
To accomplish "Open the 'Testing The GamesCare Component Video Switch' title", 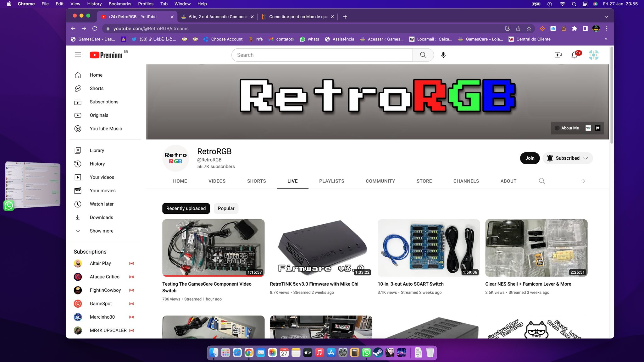I will (207, 287).
